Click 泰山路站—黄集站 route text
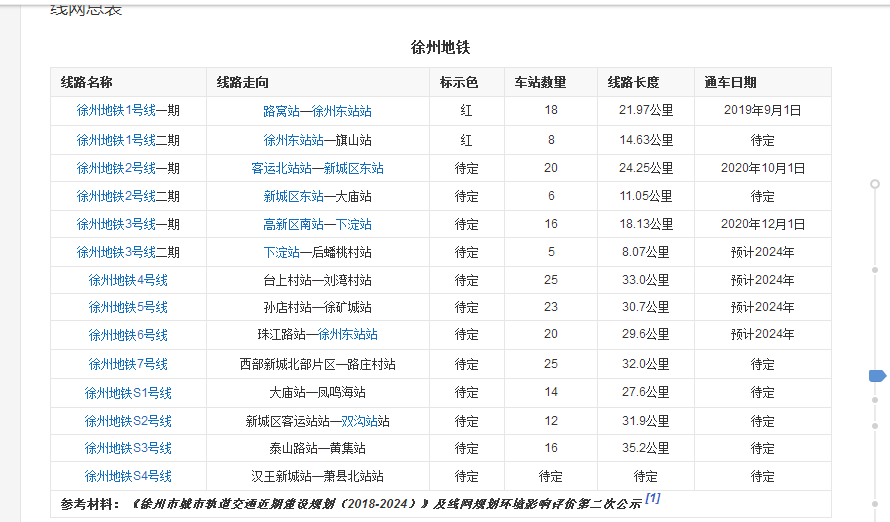This screenshot has height=522, width=890. point(317,448)
